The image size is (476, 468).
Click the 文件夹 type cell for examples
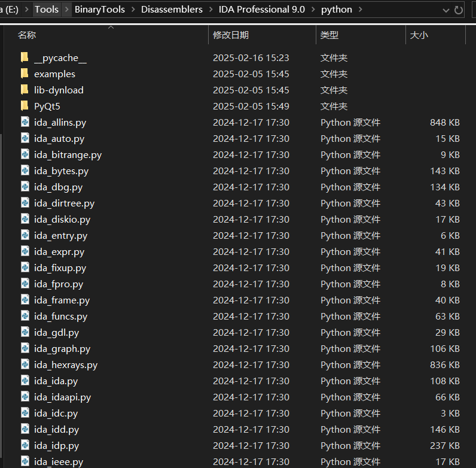click(334, 74)
